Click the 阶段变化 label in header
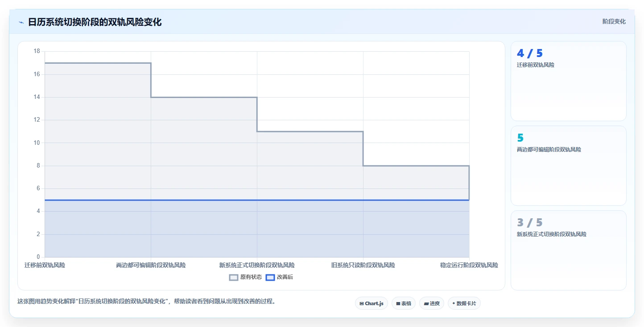This screenshot has width=644, height=327. pos(614,21)
